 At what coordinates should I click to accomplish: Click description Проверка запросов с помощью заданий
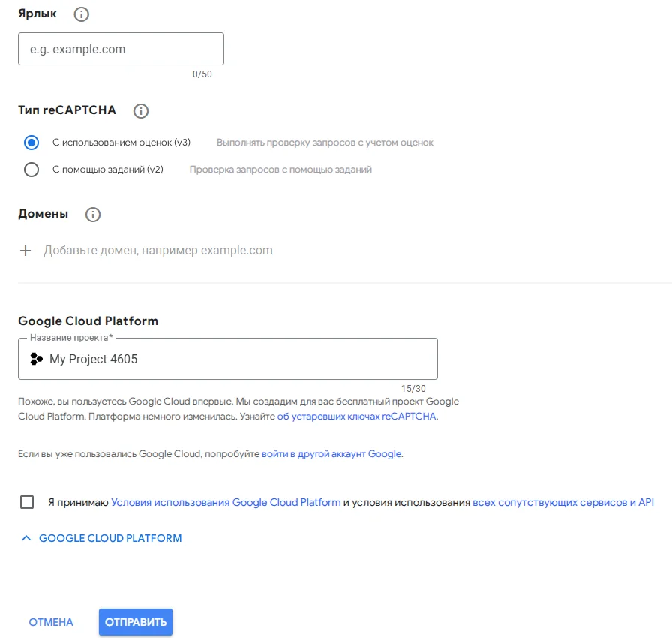coord(280,170)
